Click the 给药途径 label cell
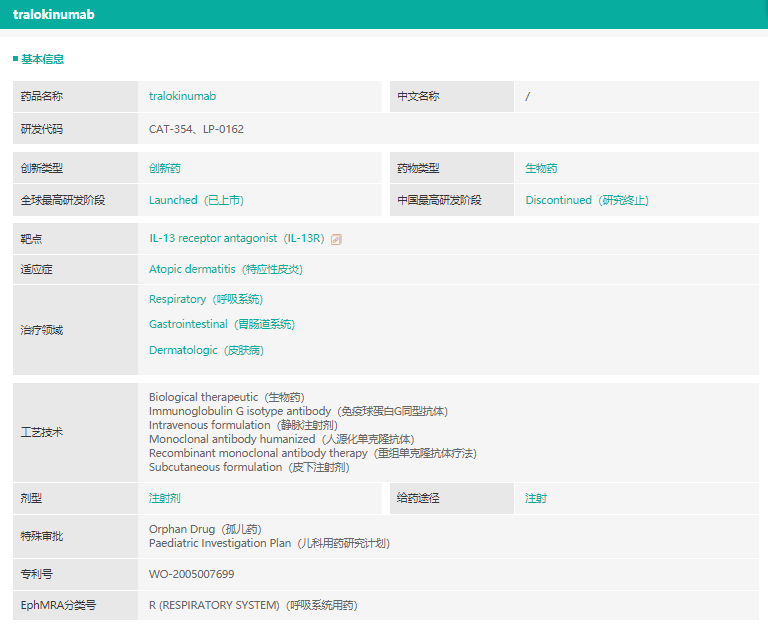 452,499
